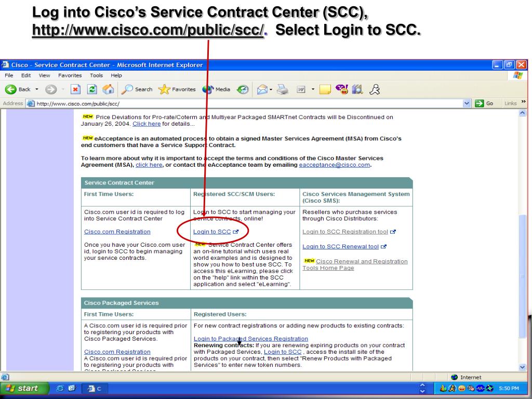Click the vertical scrollbar thumb
This screenshot has height=399, width=532.
[x=523, y=276]
